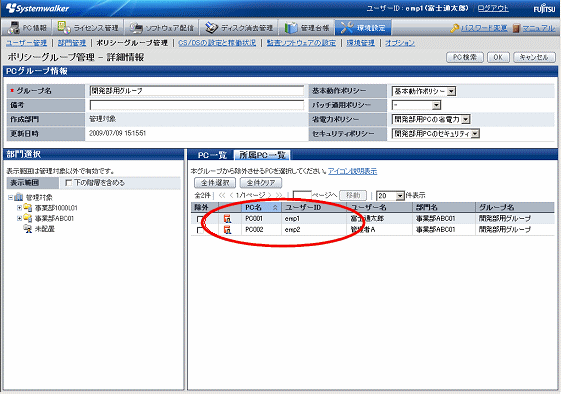Go to first page arrows
Image resolution: width=561 pixels, height=394 pixels.
tap(222, 195)
